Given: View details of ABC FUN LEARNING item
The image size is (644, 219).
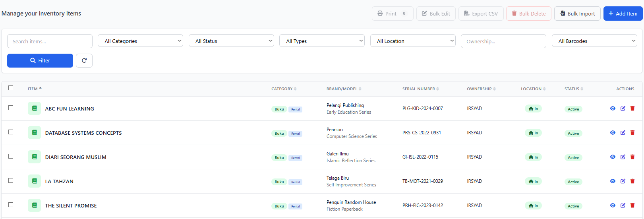Looking at the screenshot, I should click(613, 109).
